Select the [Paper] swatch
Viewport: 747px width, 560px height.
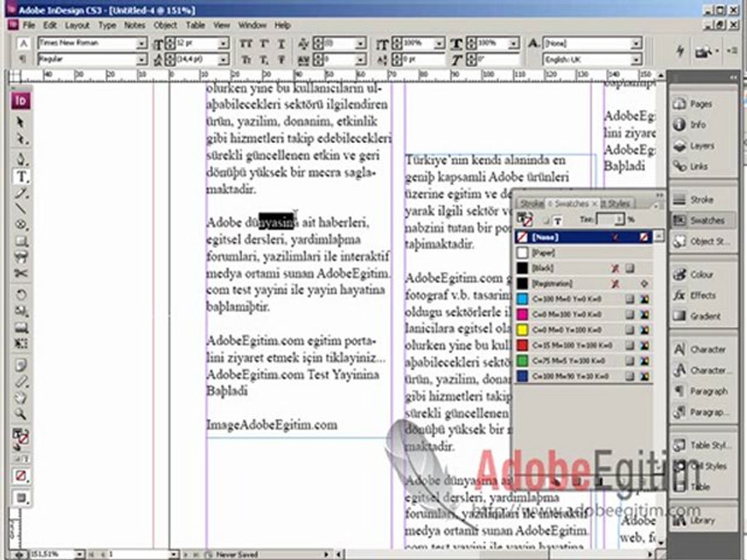(x=584, y=252)
